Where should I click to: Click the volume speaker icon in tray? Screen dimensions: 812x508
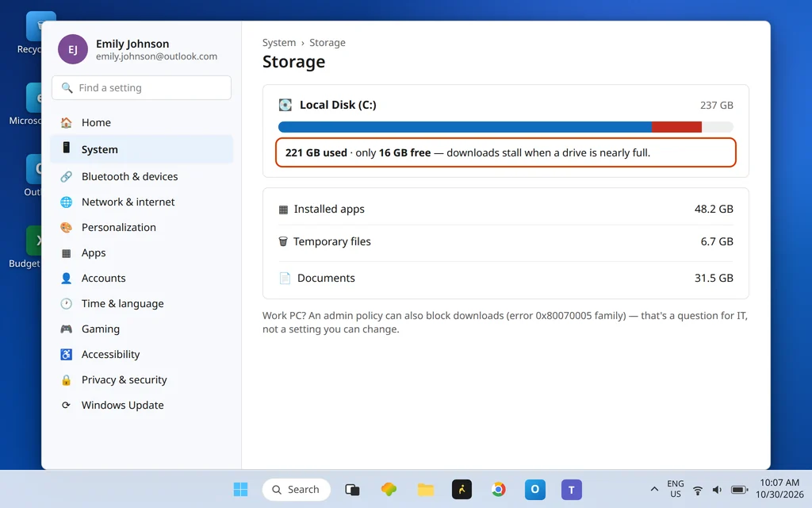(717, 490)
